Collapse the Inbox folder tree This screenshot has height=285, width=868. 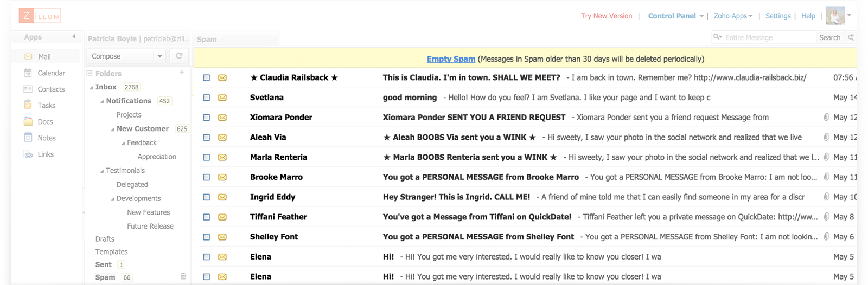point(91,87)
